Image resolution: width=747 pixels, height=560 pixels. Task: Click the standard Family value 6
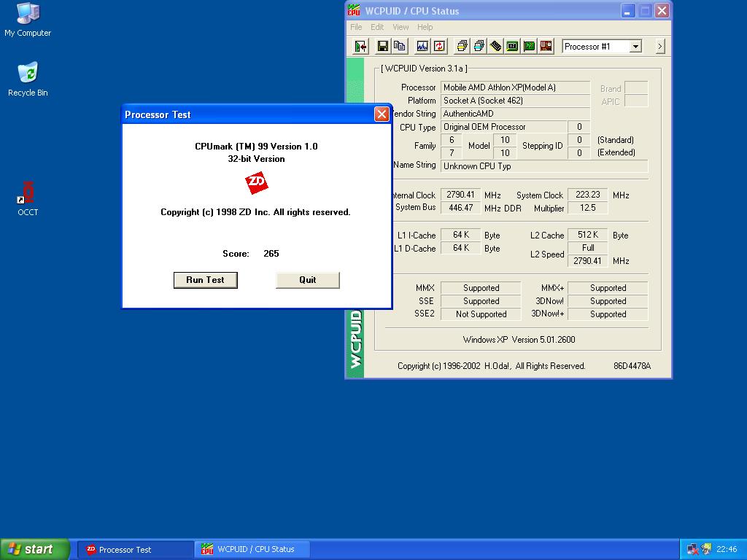click(x=451, y=140)
